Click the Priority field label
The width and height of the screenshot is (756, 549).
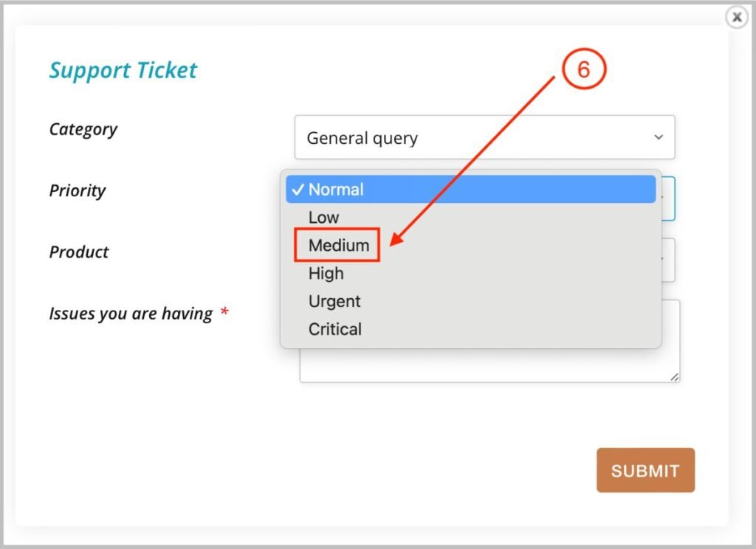click(78, 190)
